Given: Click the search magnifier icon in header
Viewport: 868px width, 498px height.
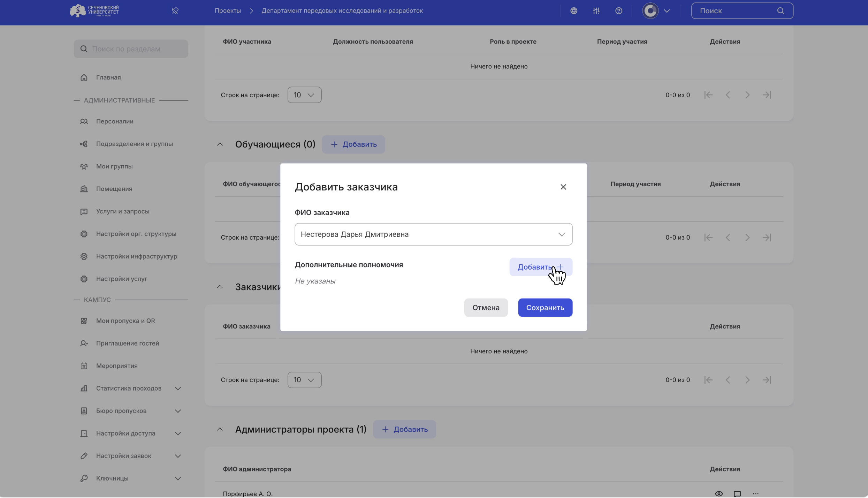Looking at the screenshot, I should pos(781,11).
